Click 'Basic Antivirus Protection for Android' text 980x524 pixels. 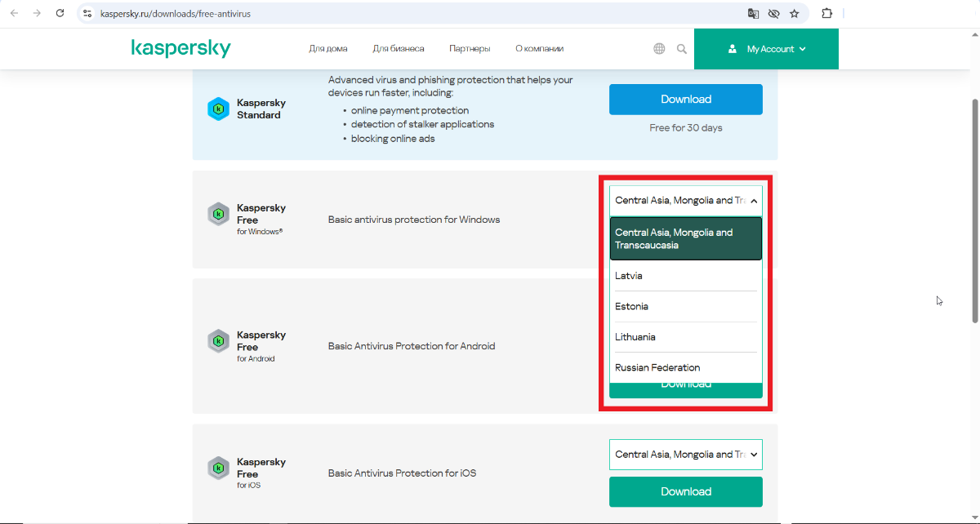pos(412,346)
